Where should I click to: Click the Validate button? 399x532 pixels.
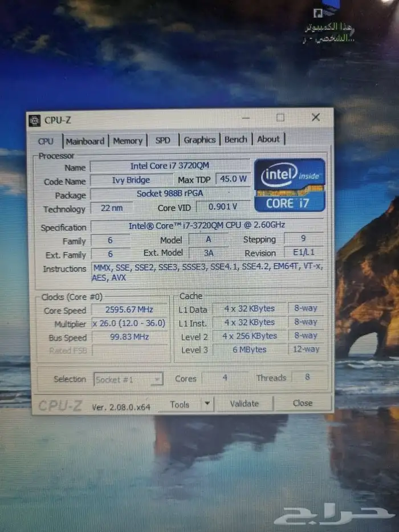pos(245,404)
